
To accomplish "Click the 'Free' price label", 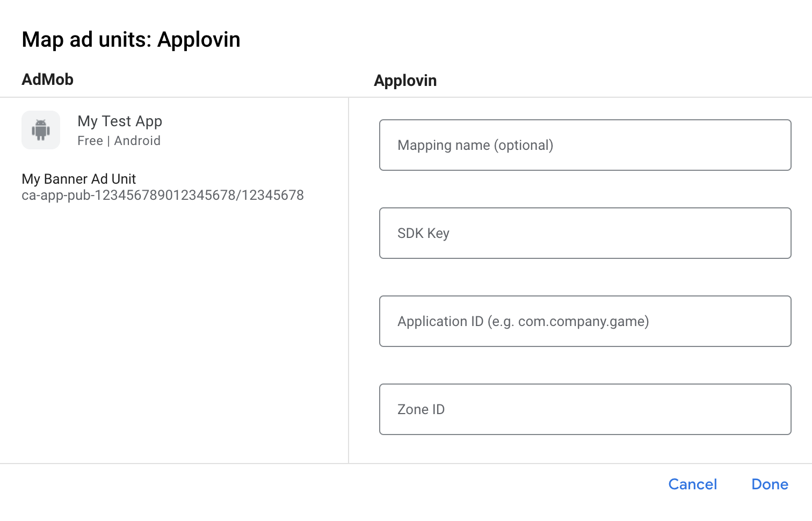I will coord(90,141).
